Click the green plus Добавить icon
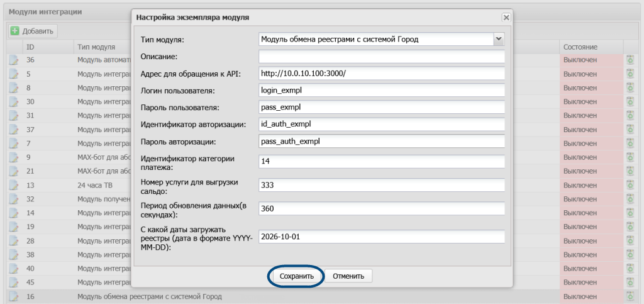 click(15, 31)
